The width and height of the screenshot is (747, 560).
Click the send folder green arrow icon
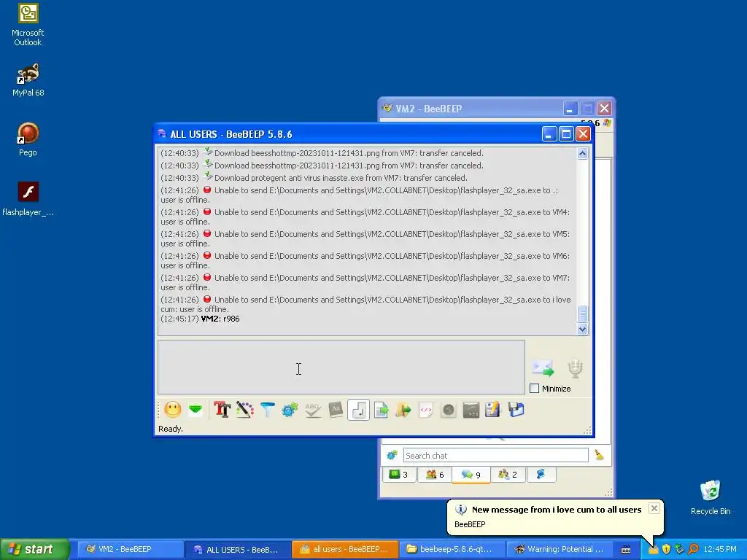(x=403, y=410)
